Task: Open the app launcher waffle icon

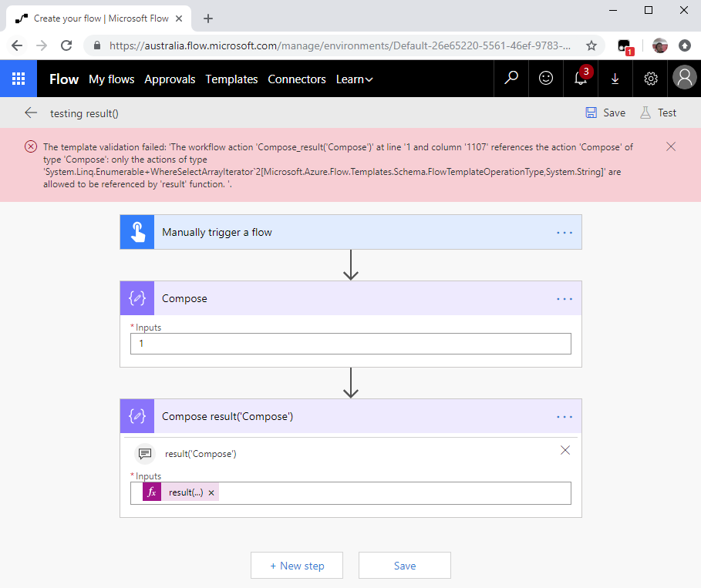Action: (x=19, y=79)
